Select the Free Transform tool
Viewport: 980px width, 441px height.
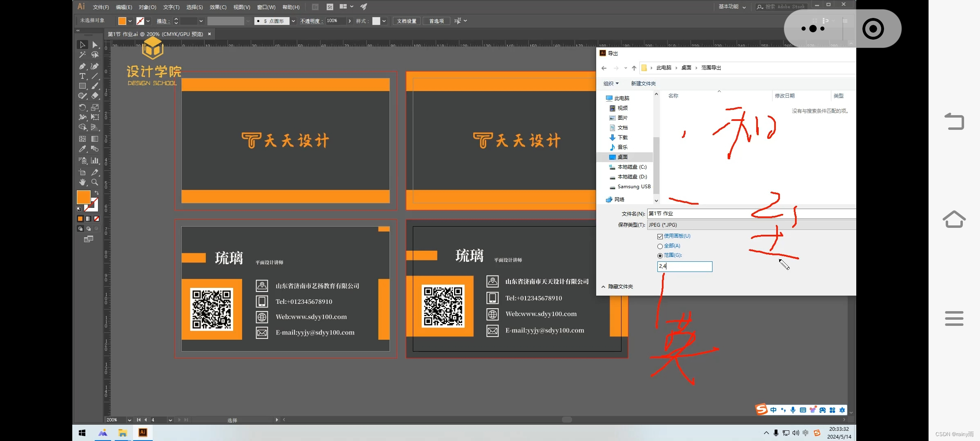[95, 117]
